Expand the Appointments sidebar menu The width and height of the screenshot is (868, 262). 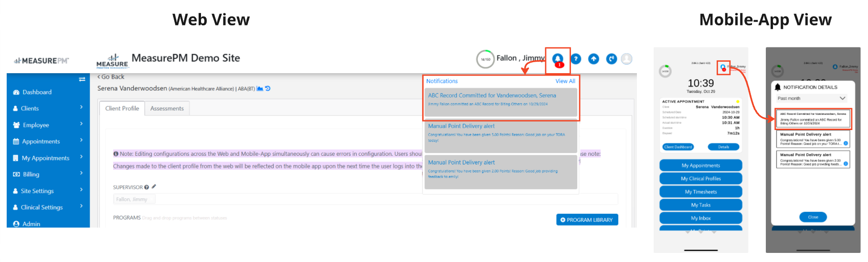[x=48, y=142]
